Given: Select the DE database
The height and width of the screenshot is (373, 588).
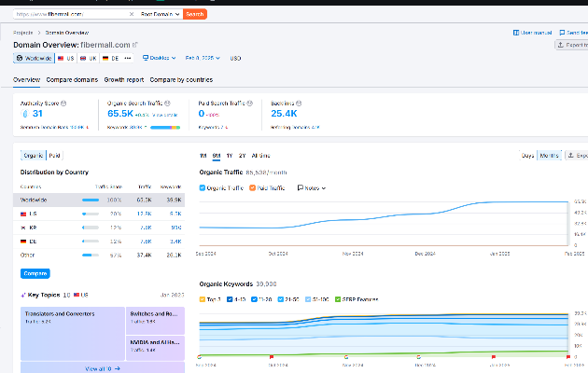Looking at the screenshot, I should tap(111, 58).
